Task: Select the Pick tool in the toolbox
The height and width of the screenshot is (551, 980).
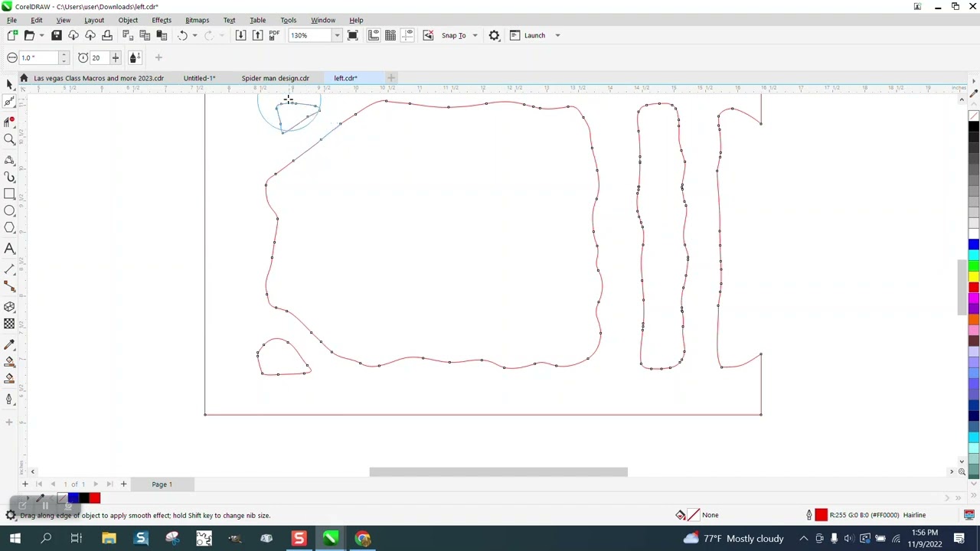Action: [9, 84]
